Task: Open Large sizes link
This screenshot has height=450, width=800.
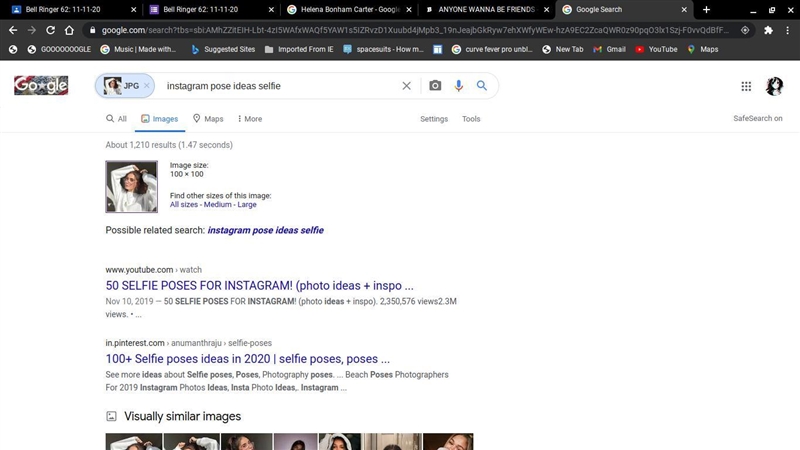Action: pyautogui.click(x=246, y=205)
